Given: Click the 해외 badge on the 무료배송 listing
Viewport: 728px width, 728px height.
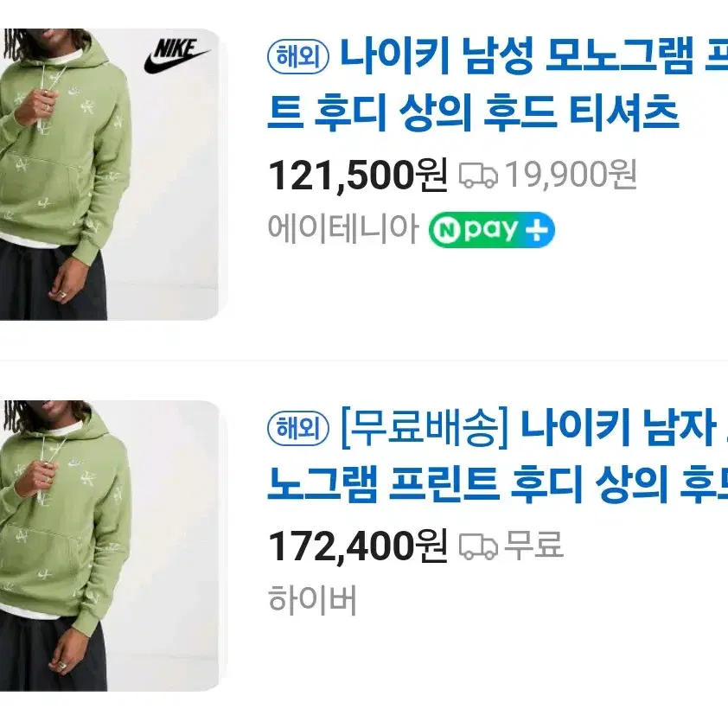Looking at the screenshot, I should coord(298,428).
